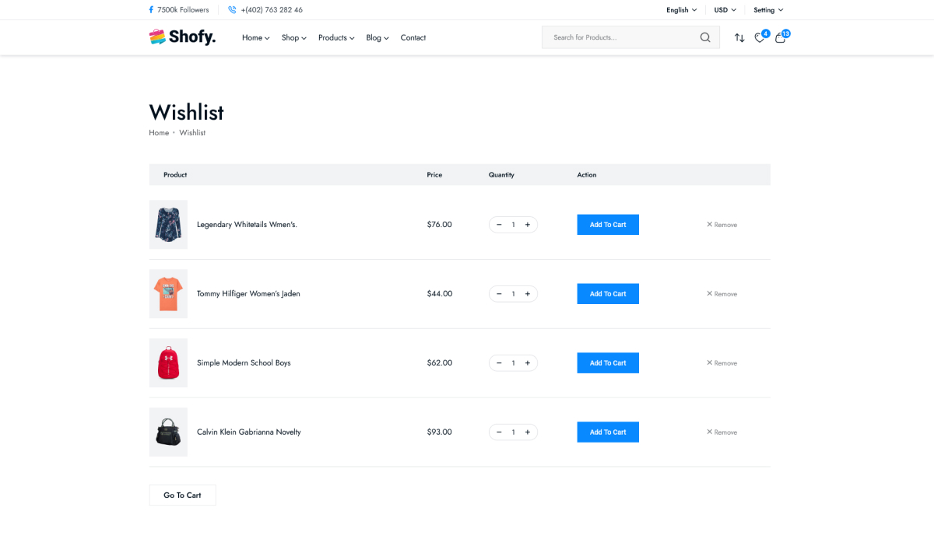Open the USD currency dropdown
The height and width of the screenshot is (560, 934).
tap(725, 10)
